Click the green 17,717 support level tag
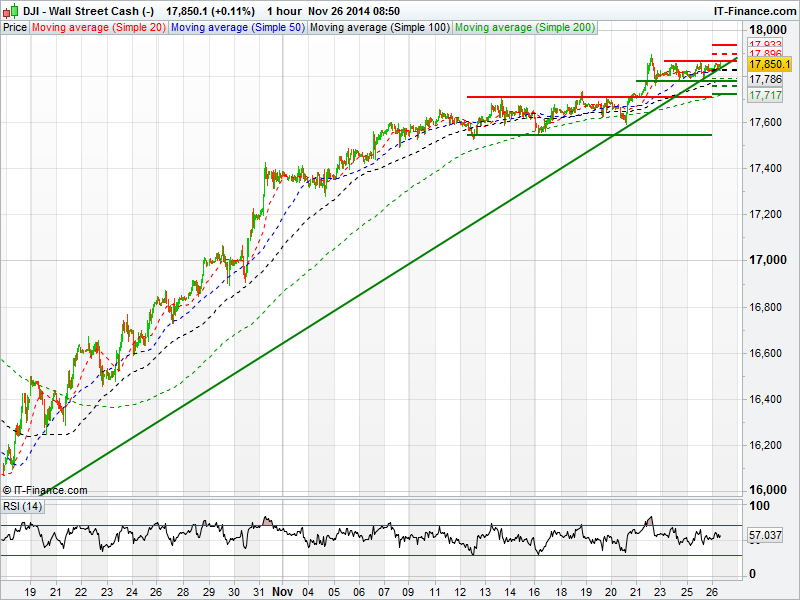Viewport: 800px width, 600px height. coord(765,95)
